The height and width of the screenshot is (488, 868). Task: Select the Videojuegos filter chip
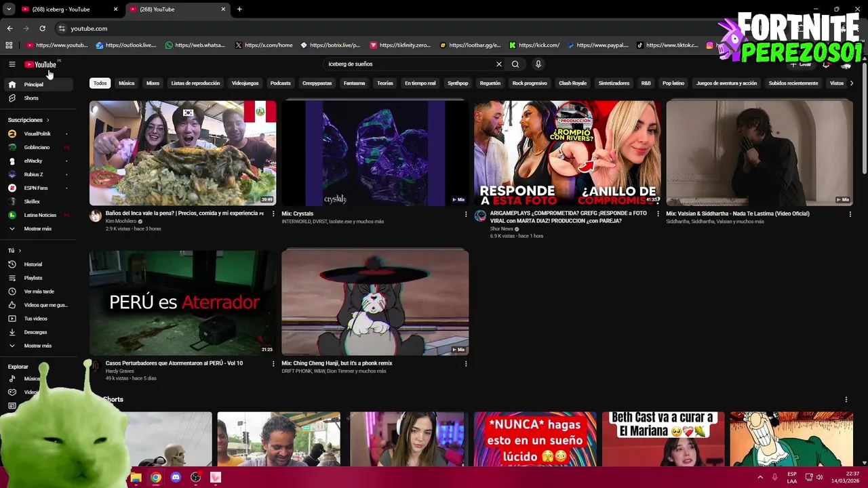click(x=245, y=83)
